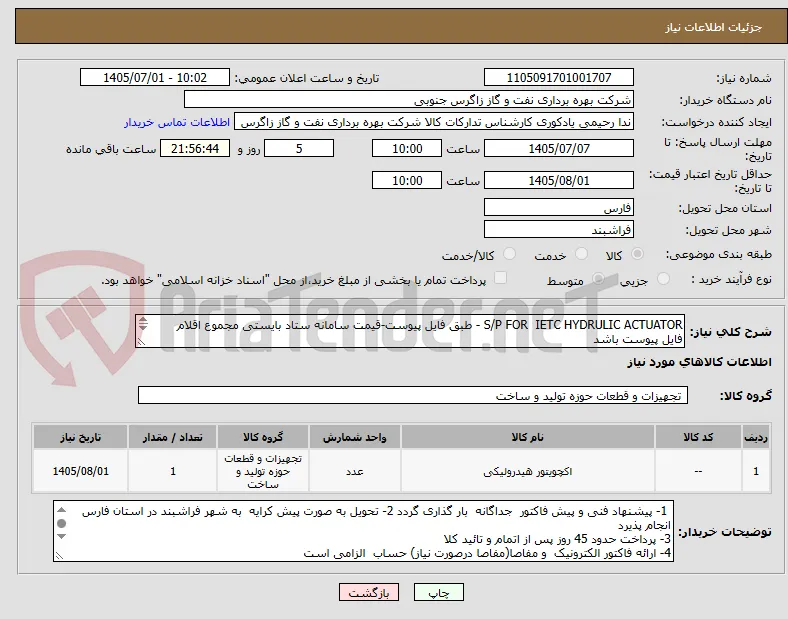Click the اکچویتور هیدرولیکی item name cell

(528, 471)
